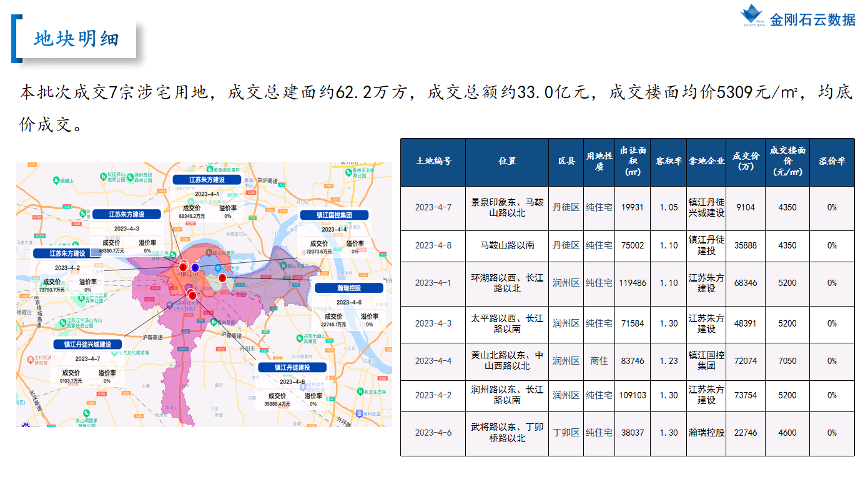Screen dimensions: 868x487
Task: Select table row 2023-4-7
Action: click(628, 208)
